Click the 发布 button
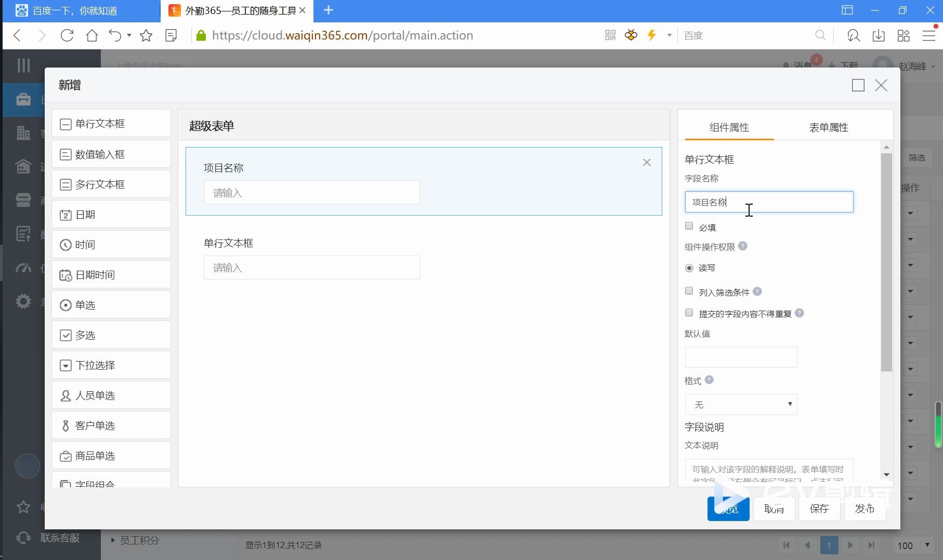The image size is (943, 560). pyautogui.click(x=865, y=509)
